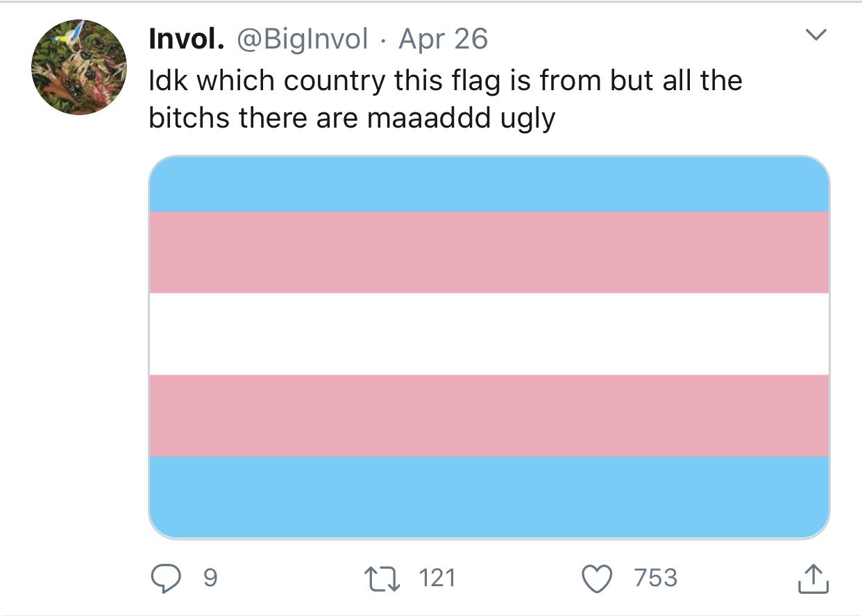Like the tweet with the heart icon

pyautogui.click(x=597, y=579)
